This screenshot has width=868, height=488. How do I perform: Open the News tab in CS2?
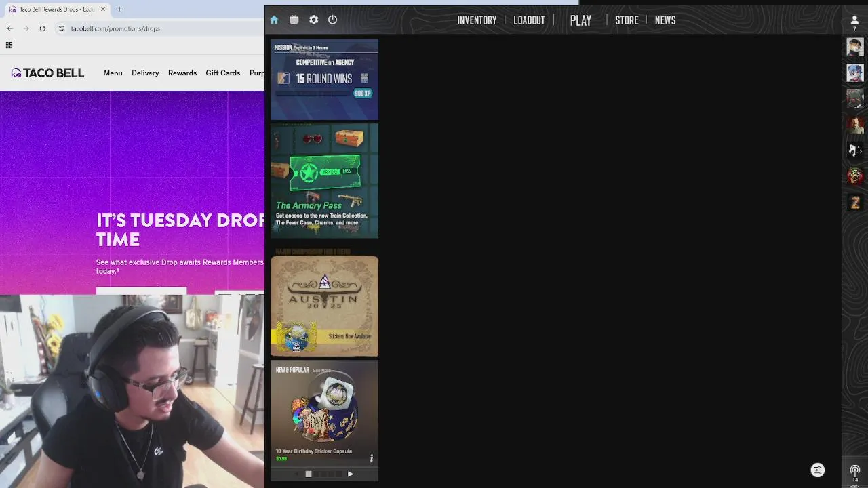665,20
